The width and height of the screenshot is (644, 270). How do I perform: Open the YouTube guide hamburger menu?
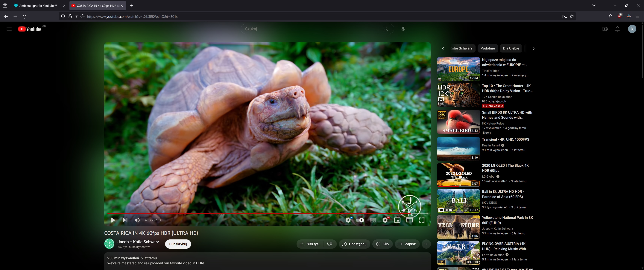click(9, 29)
